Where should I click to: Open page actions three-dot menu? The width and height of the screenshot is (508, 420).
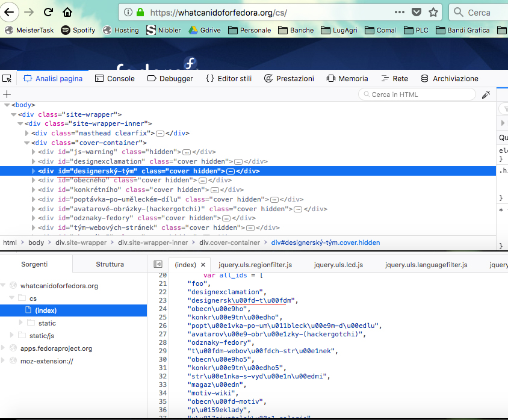point(400,12)
